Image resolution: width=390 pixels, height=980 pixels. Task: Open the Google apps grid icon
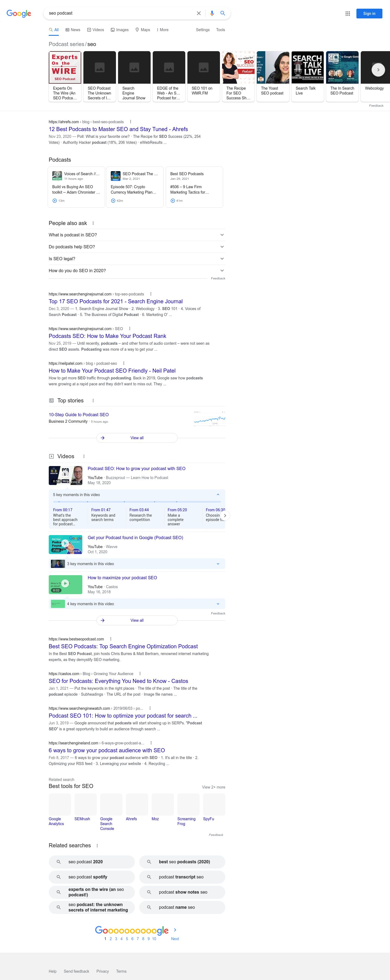click(x=347, y=13)
